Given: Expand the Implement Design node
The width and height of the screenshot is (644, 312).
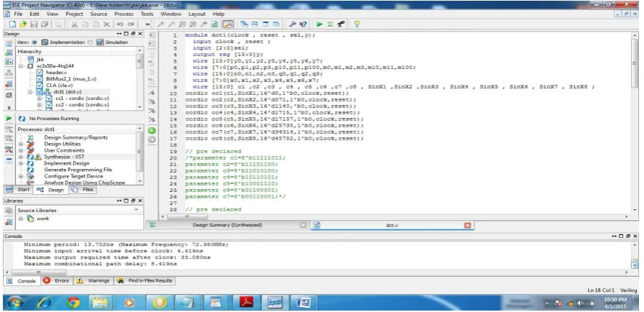Looking at the screenshot, I should pyautogui.click(x=21, y=164).
